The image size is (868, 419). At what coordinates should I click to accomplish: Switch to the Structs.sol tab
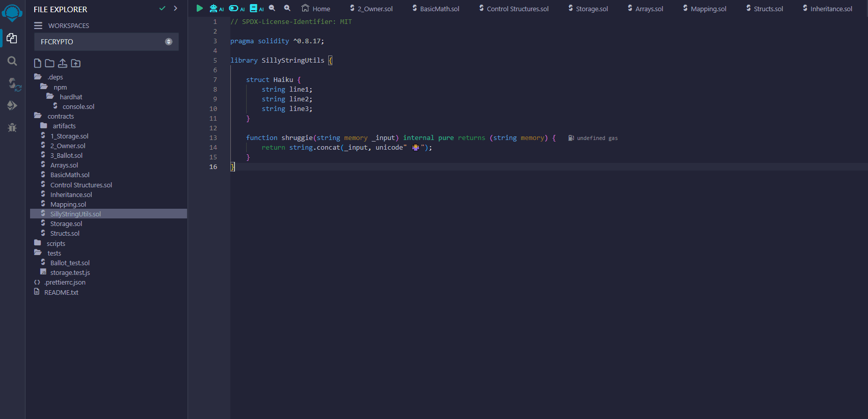click(x=765, y=9)
